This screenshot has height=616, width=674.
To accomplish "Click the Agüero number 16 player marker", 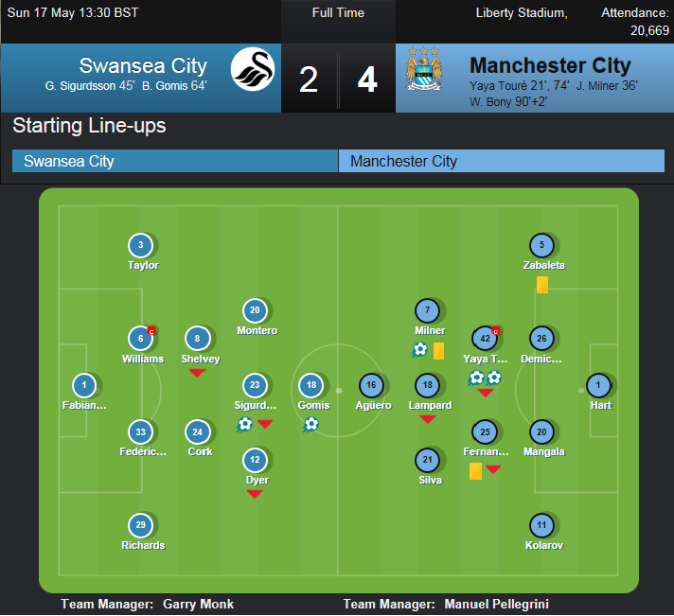I will (x=371, y=385).
